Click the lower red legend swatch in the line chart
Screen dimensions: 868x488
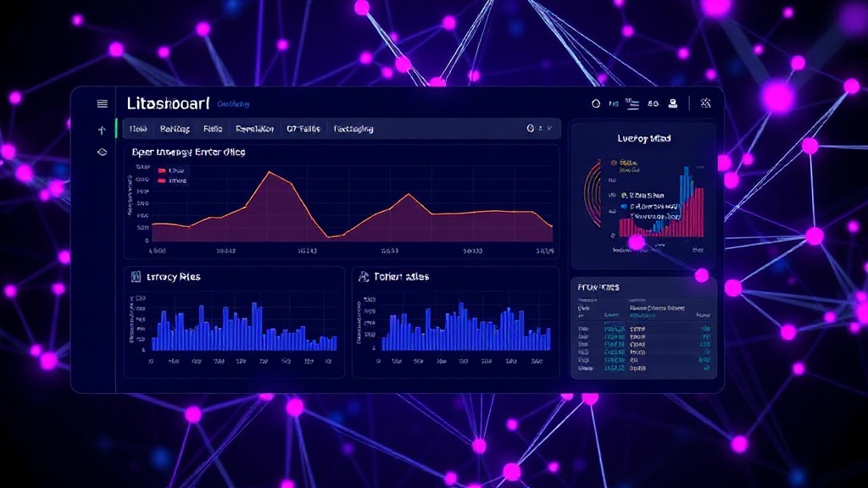pyautogui.click(x=162, y=181)
